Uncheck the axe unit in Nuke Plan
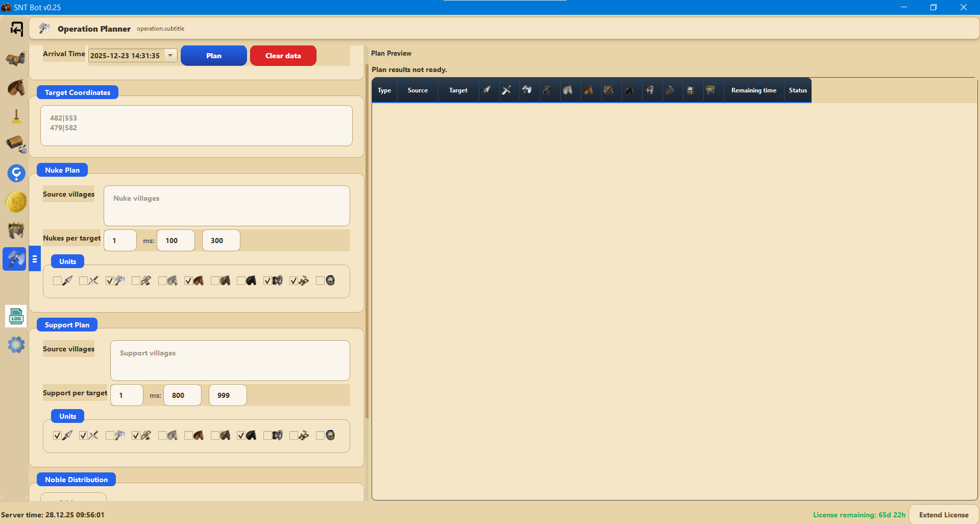 (110, 281)
